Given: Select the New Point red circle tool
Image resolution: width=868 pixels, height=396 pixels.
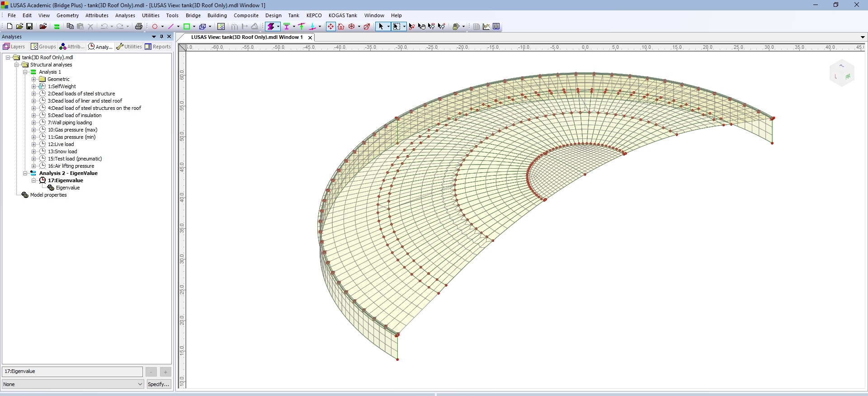Looking at the screenshot, I should coord(155,27).
